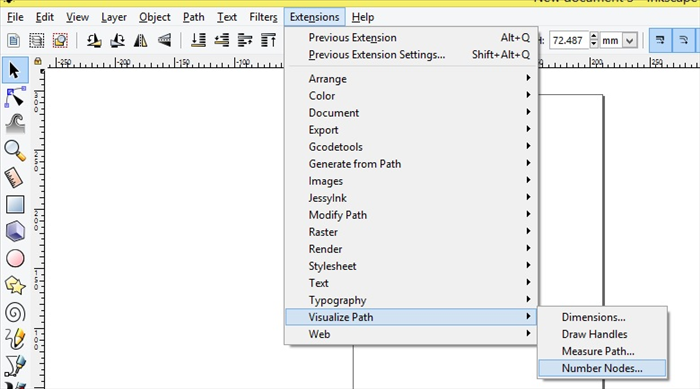
Task: Select Draw Handles submenu item
Action: pos(602,334)
